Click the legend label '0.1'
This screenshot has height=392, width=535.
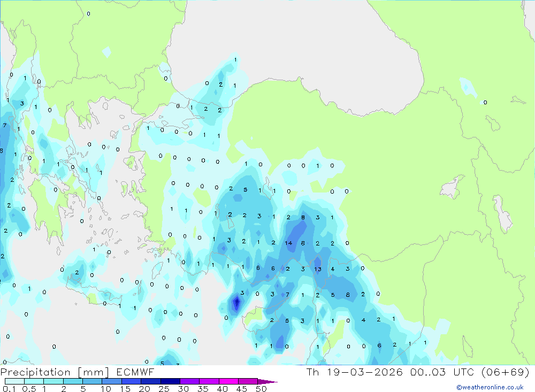(x=9, y=389)
